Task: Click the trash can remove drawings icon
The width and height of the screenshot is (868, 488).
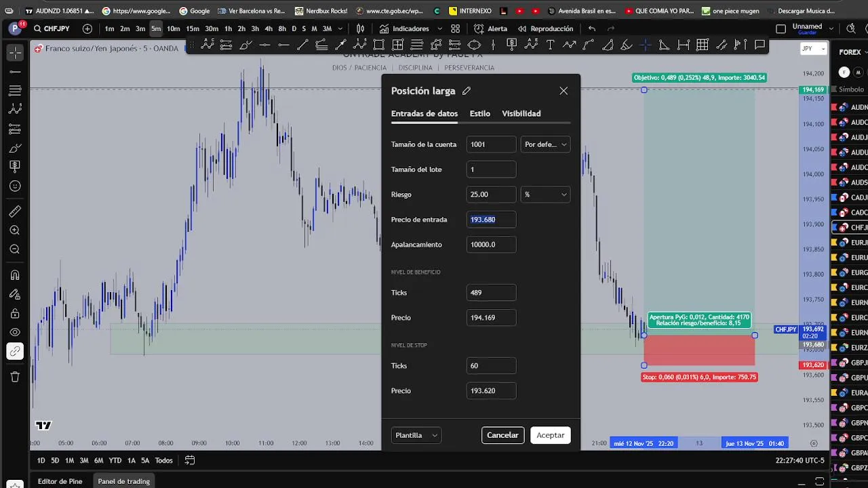Action: pyautogui.click(x=15, y=377)
